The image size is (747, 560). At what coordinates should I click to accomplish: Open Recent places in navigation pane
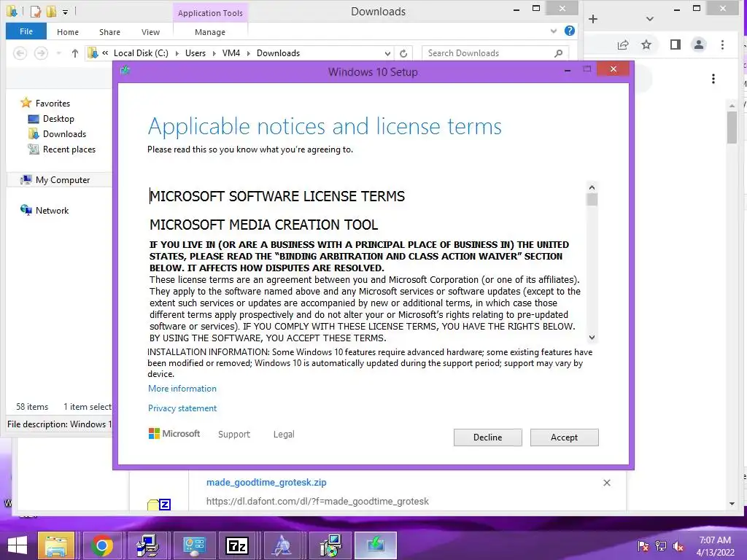tap(62, 149)
